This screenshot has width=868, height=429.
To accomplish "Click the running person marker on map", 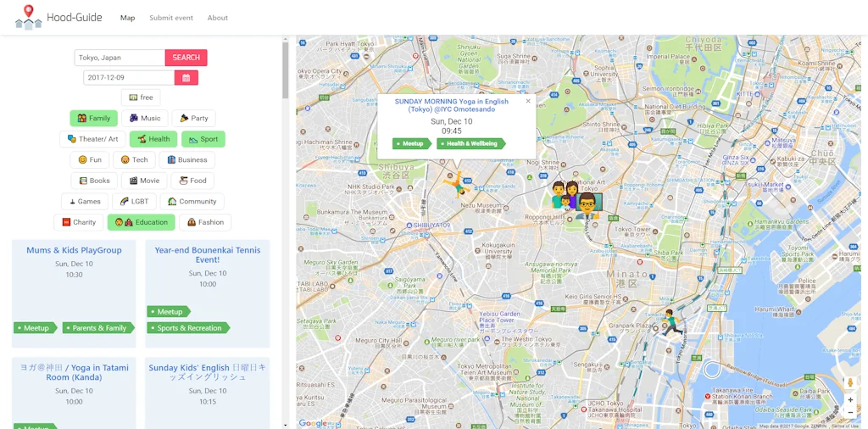I will pyautogui.click(x=671, y=322).
